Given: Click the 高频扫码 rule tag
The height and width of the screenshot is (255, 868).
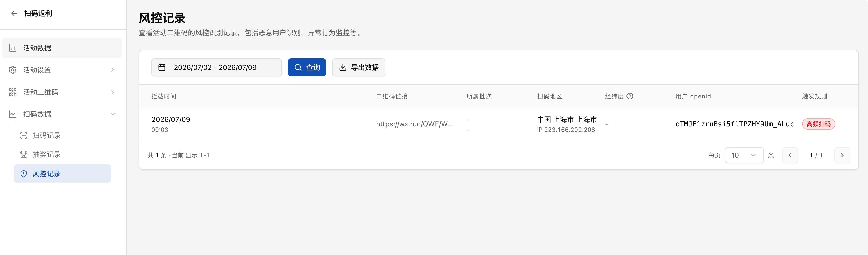Looking at the screenshot, I should (818, 124).
